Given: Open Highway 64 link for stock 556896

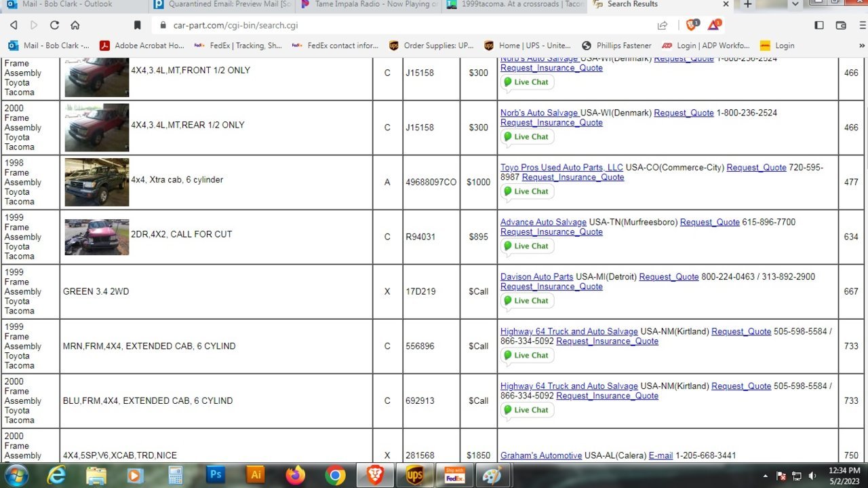Looking at the screenshot, I should click(x=569, y=331).
